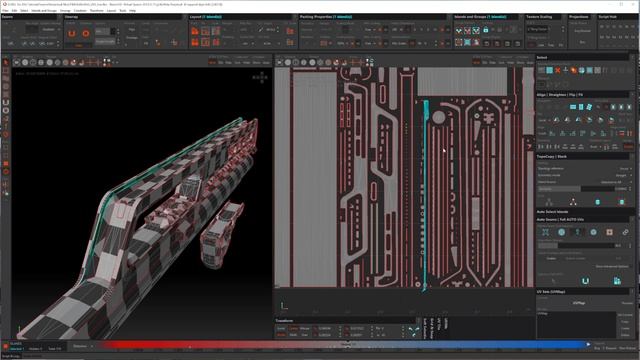Click first group icon in Islands and Groups top row
This screenshot has height=360, width=640.
point(459,30)
